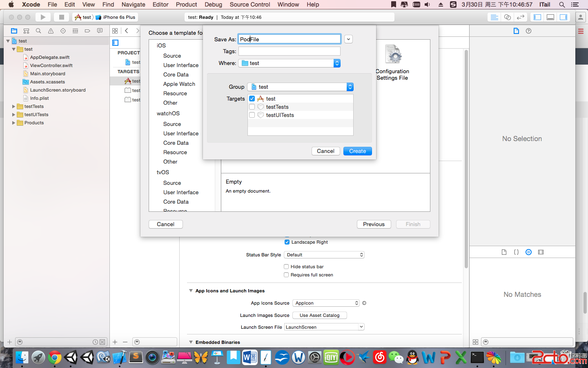
Task: Check the testUITests target checkbox
Action: click(252, 115)
